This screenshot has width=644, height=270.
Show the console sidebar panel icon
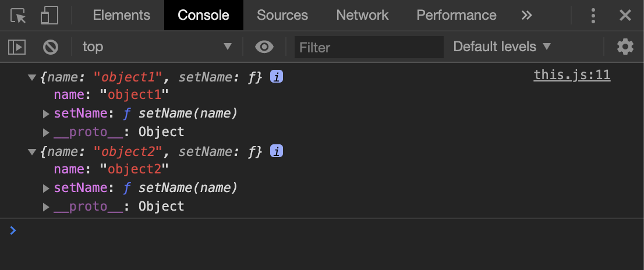coord(17,47)
